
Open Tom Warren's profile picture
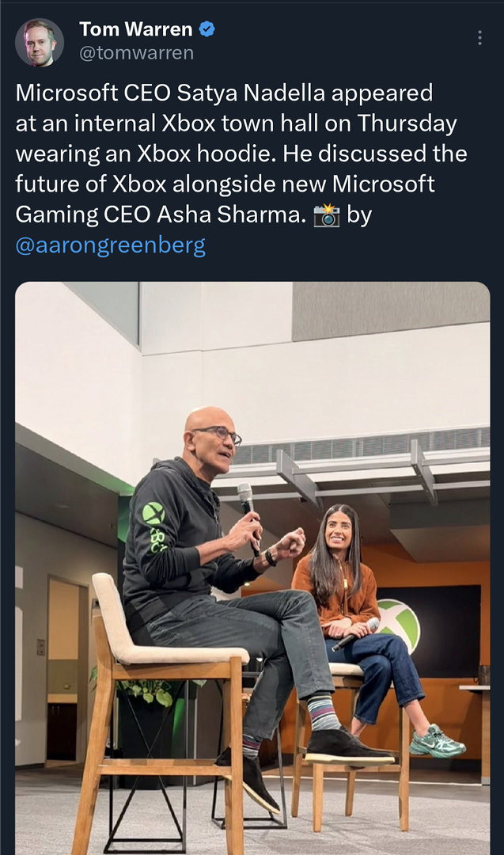point(40,42)
